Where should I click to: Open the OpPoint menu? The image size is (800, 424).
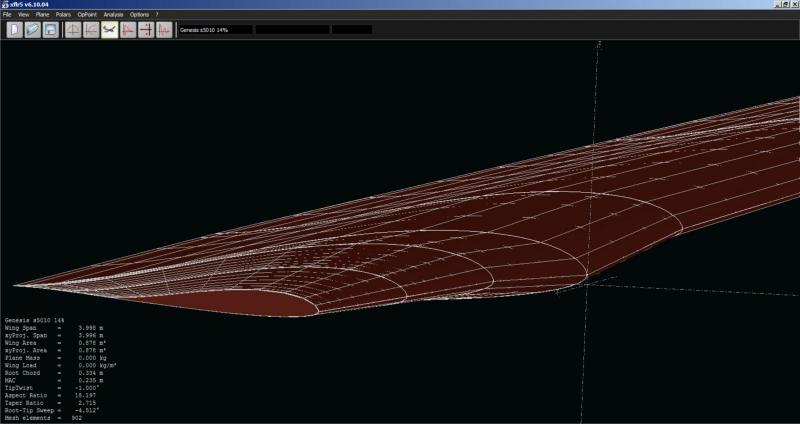(x=87, y=15)
